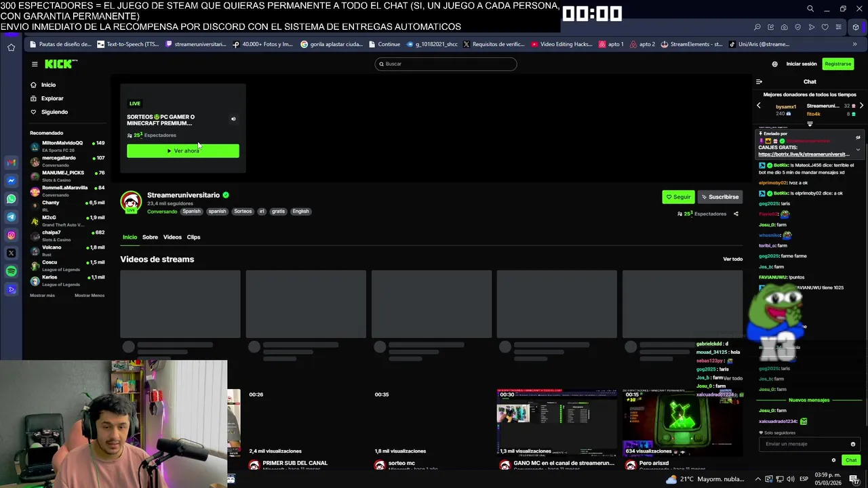Click the edit page icon in toolbar
Image resolution: width=868 pixels, height=488 pixels.
click(771, 27)
